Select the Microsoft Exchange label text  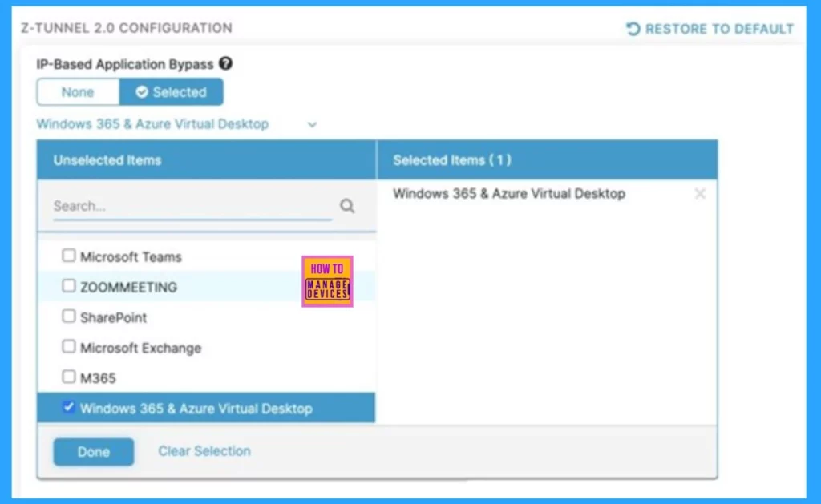pyautogui.click(x=141, y=348)
